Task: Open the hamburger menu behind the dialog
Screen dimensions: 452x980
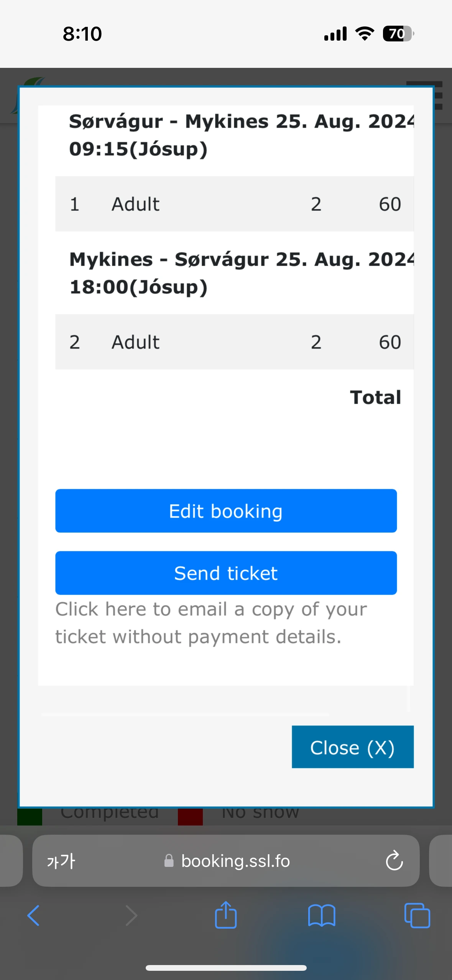Action: [438, 95]
